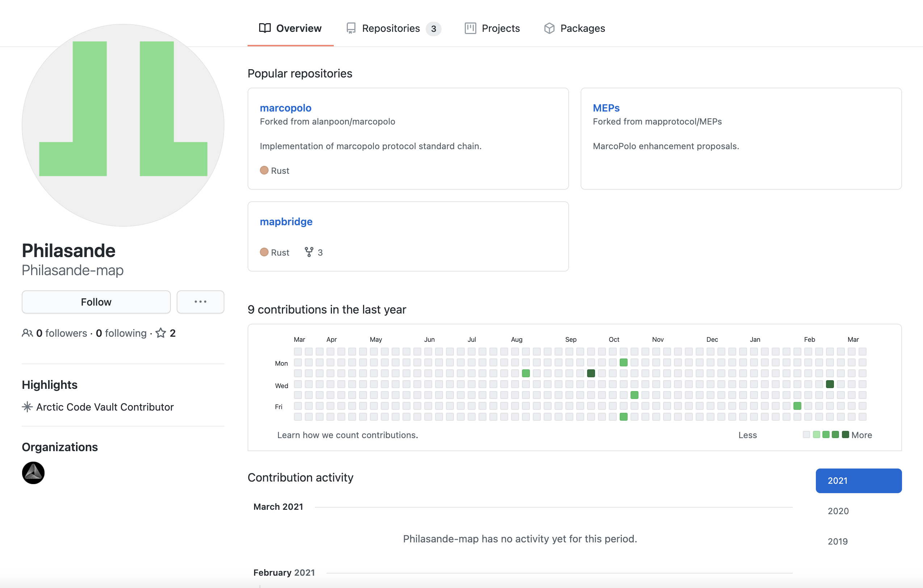Viewport: 923px width, 588px height.
Task: Open the mapbridge repository link
Action: click(286, 222)
